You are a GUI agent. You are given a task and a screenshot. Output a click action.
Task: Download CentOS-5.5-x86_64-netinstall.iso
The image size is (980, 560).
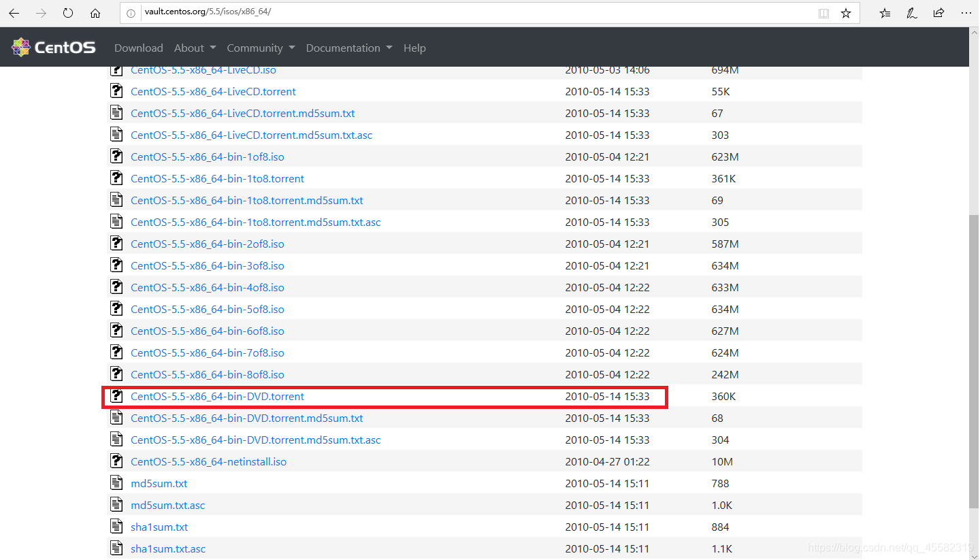209,461
